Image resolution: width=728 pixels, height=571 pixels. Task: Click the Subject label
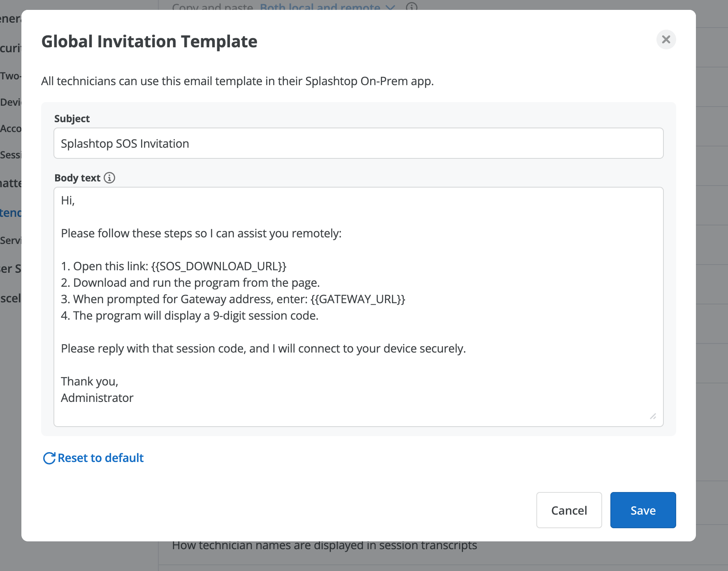click(x=72, y=118)
